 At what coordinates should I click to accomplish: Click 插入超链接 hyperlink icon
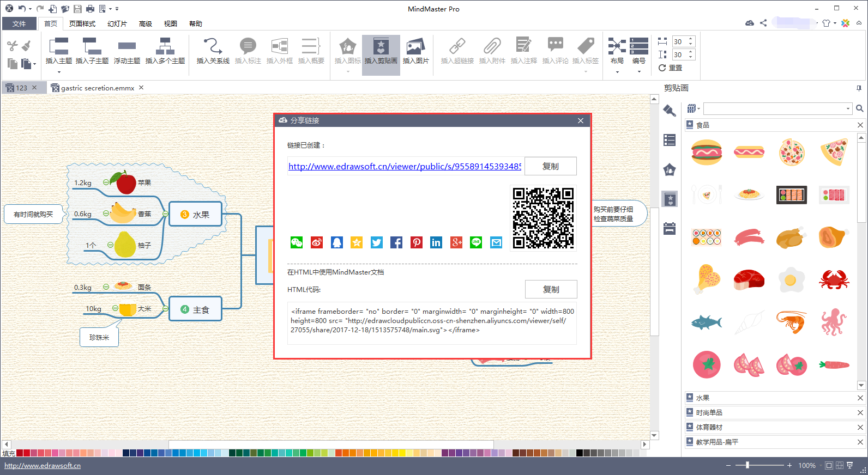(457, 51)
